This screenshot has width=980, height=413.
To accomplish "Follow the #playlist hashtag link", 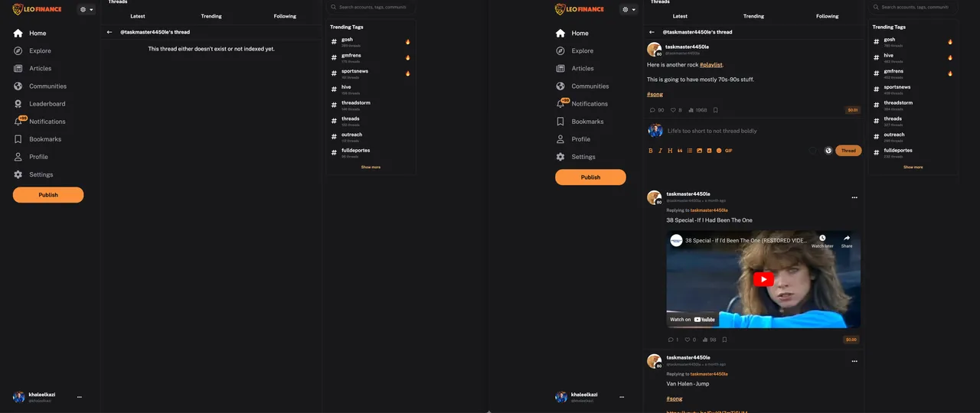I will pos(711,65).
